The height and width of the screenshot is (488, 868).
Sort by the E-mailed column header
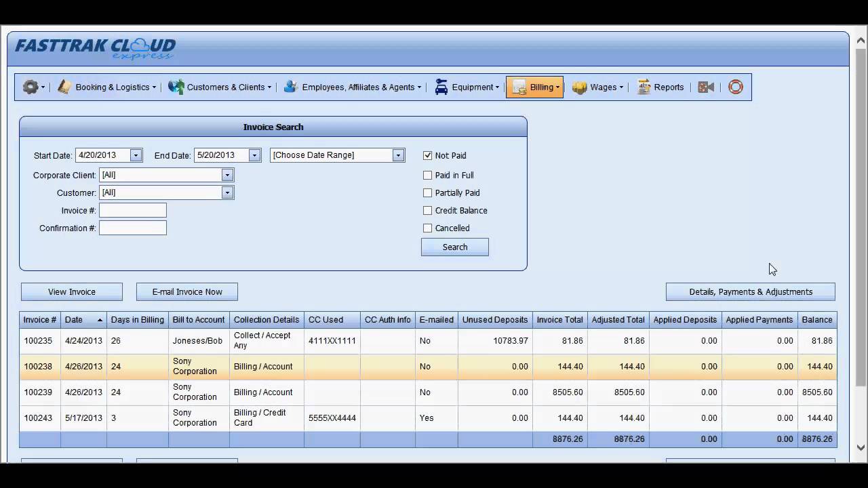pos(436,320)
